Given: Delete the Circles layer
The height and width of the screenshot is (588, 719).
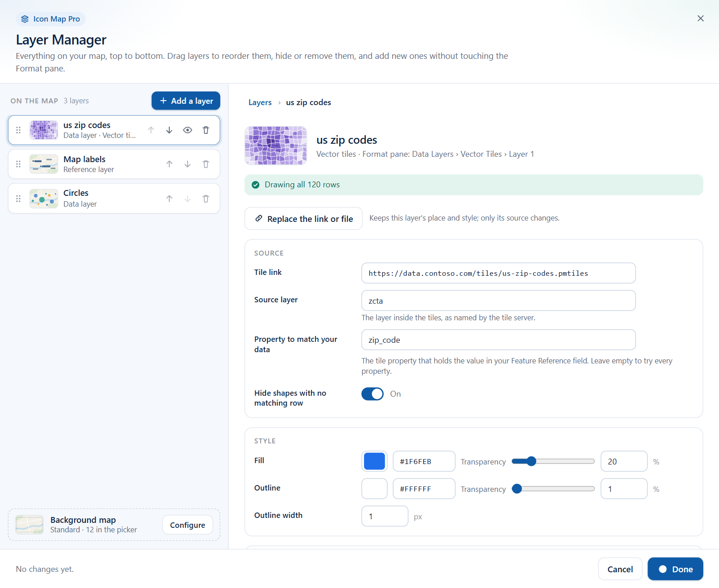Looking at the screenshot, I should pyautogui.click(x=206, y=199).
